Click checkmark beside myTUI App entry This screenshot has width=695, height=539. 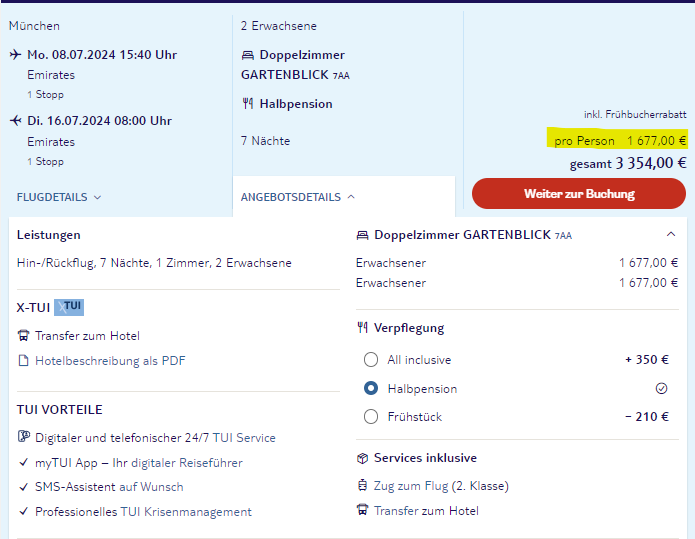click(23, 462)
